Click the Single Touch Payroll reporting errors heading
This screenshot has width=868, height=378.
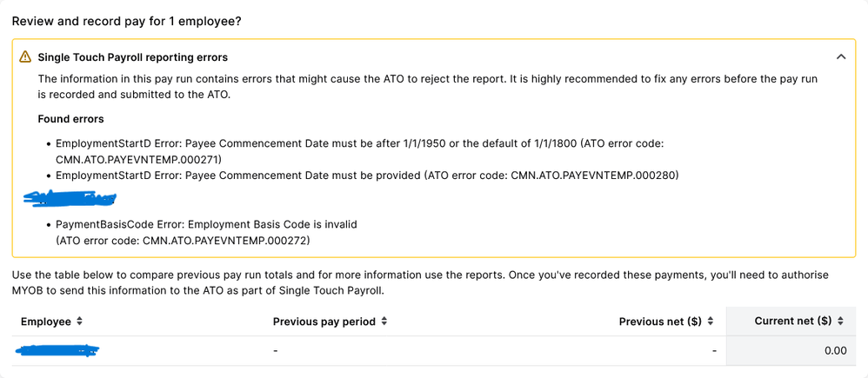132,57
